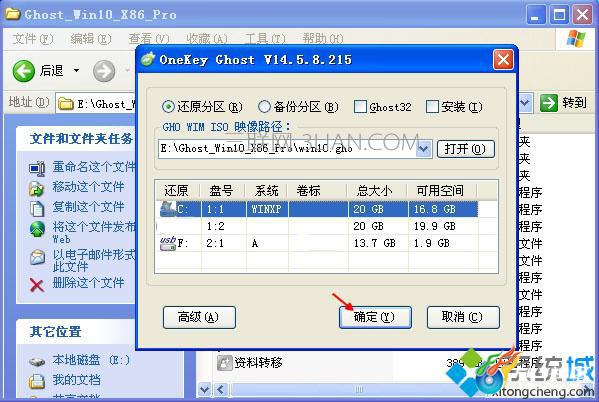Image resolution: width=599 pixels, height=402 pixels.
Task: Click the grey Forward arrow icon
Action: click(104, 71)
